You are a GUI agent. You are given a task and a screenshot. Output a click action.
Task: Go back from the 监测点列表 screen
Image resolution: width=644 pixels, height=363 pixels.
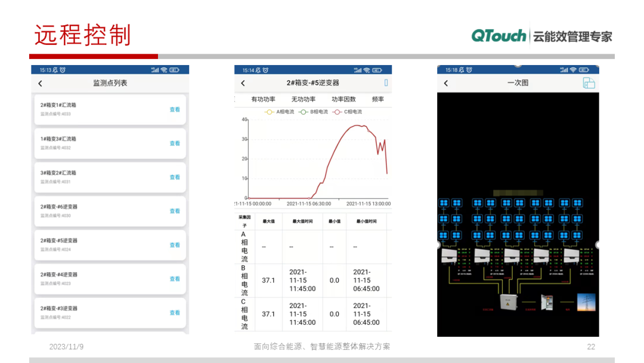(41, 84)
